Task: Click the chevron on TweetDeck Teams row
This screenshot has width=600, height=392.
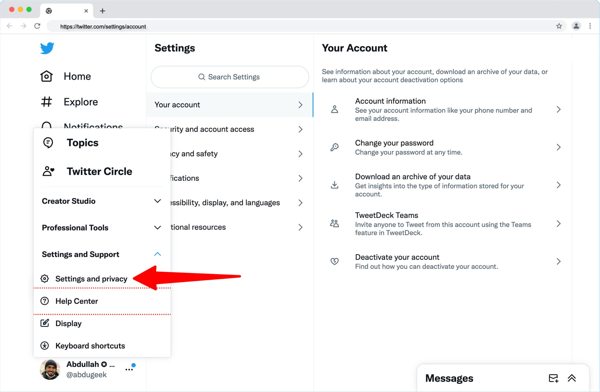Action: pyautogui.click(x=559, y=224)
